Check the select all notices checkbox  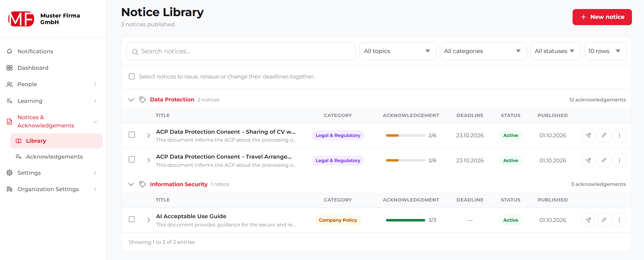click(x=132, y=77)
